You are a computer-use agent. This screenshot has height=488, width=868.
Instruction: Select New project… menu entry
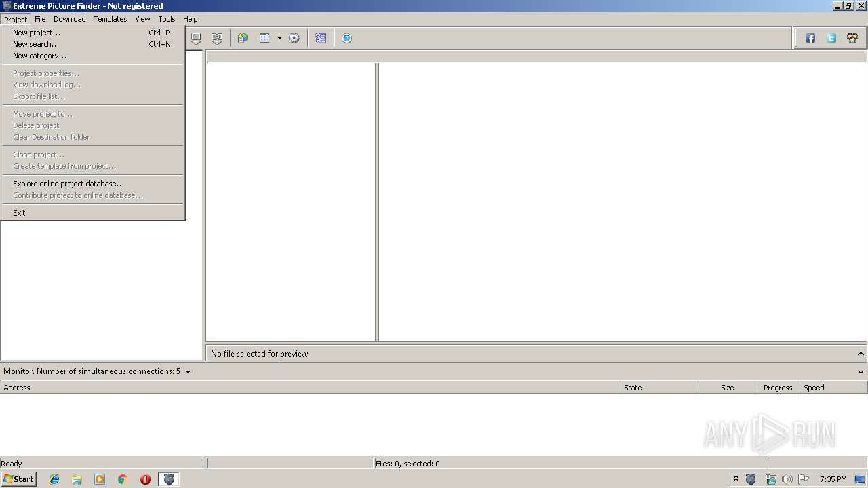tap(92, 33)
